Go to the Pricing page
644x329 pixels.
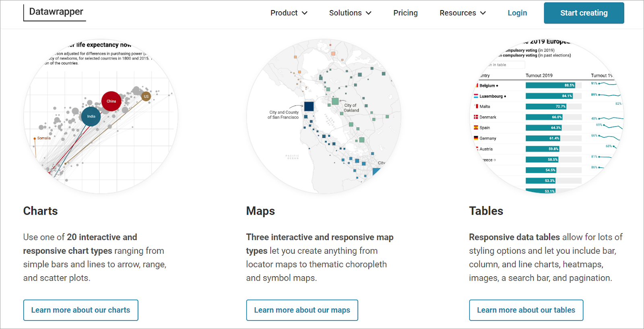click(x=405, y=13)
